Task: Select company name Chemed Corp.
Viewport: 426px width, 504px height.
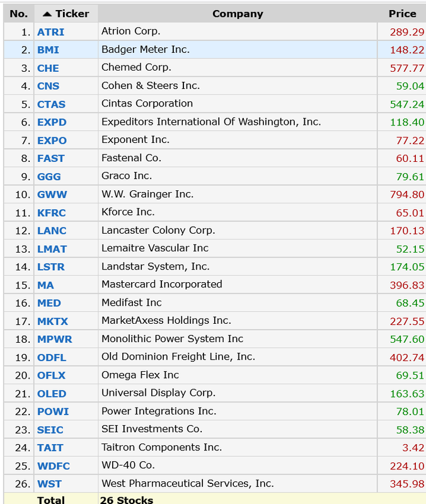Action: [136, 67]
